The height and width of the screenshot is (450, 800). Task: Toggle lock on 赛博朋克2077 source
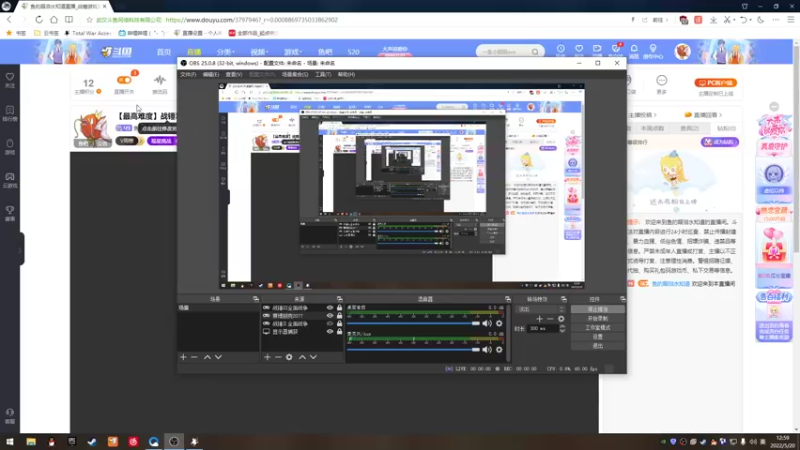tap(339, 316)
